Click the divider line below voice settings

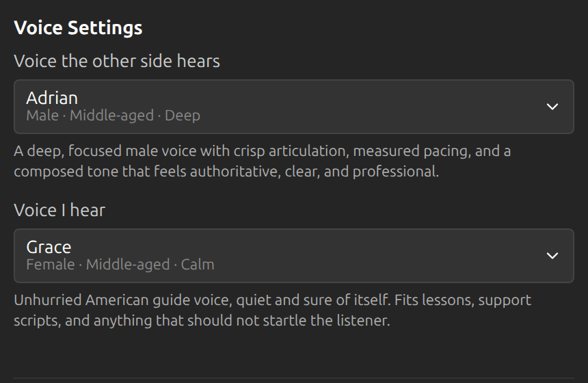click(x=293, y=378)
